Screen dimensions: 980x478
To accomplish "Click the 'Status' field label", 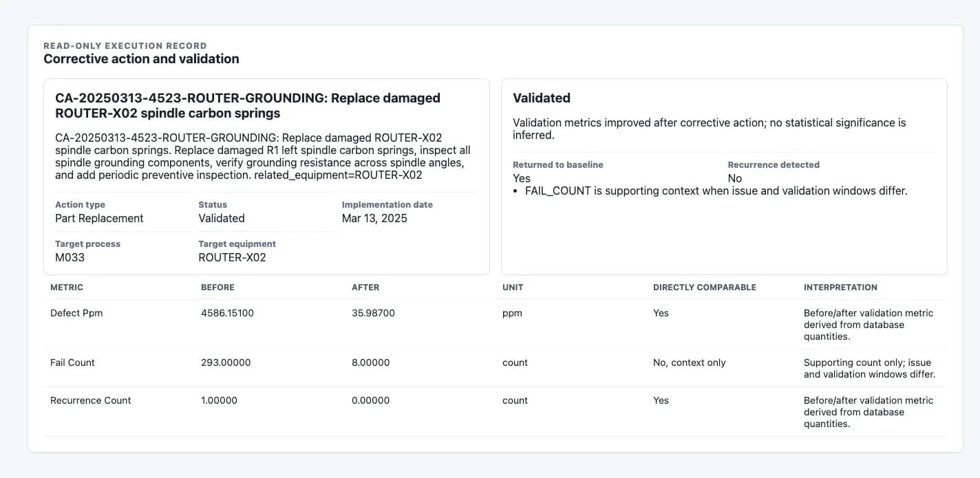I will (213, 205).
